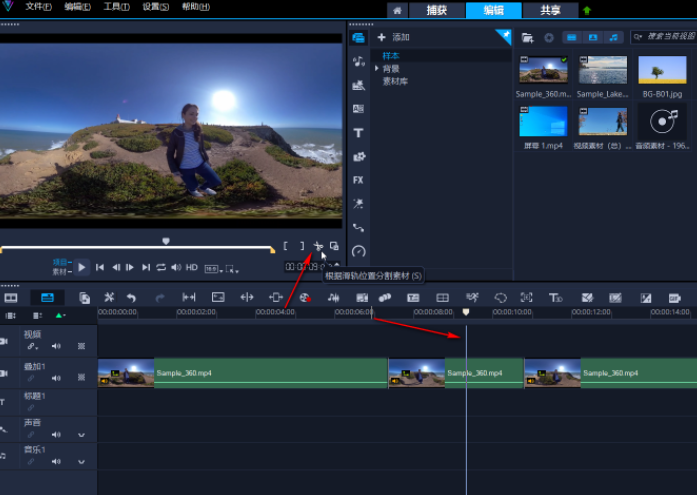
Task: Toggle repeat playback in the preview controls
Action: [x=160, y=267]
